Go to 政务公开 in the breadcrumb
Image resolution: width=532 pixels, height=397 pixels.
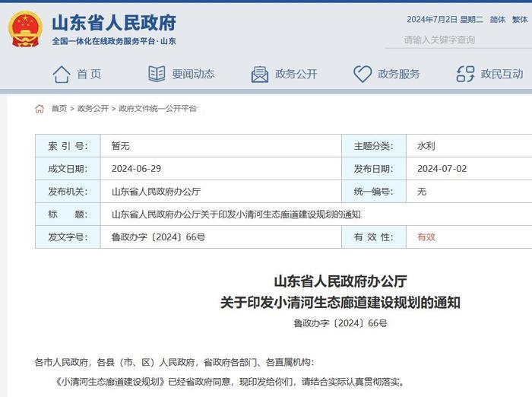click(x=93, y=109)
